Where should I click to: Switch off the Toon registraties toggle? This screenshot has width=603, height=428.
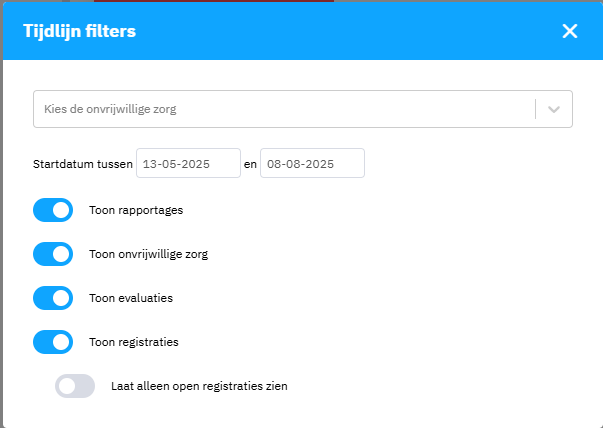[x=53, y=342]
